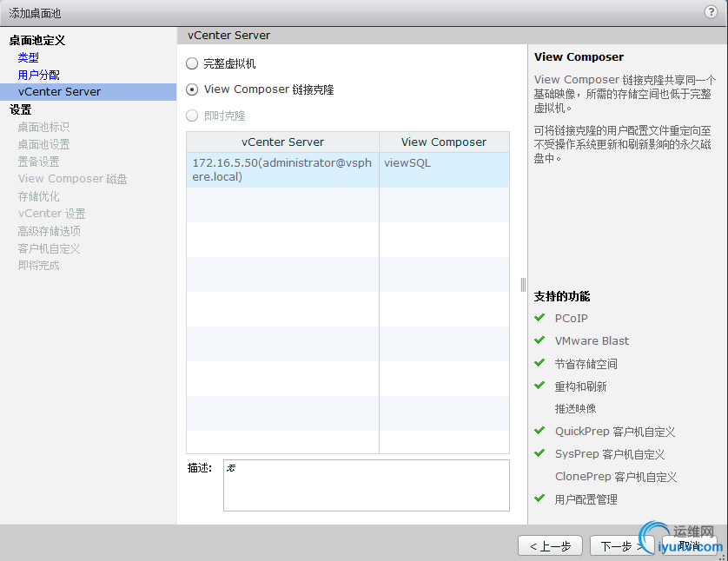Image resolution: width=728 pixels, height=561 pixels.
Task: Click the green checkmark beside SysPrep
Action: click(x=539, y=453)
